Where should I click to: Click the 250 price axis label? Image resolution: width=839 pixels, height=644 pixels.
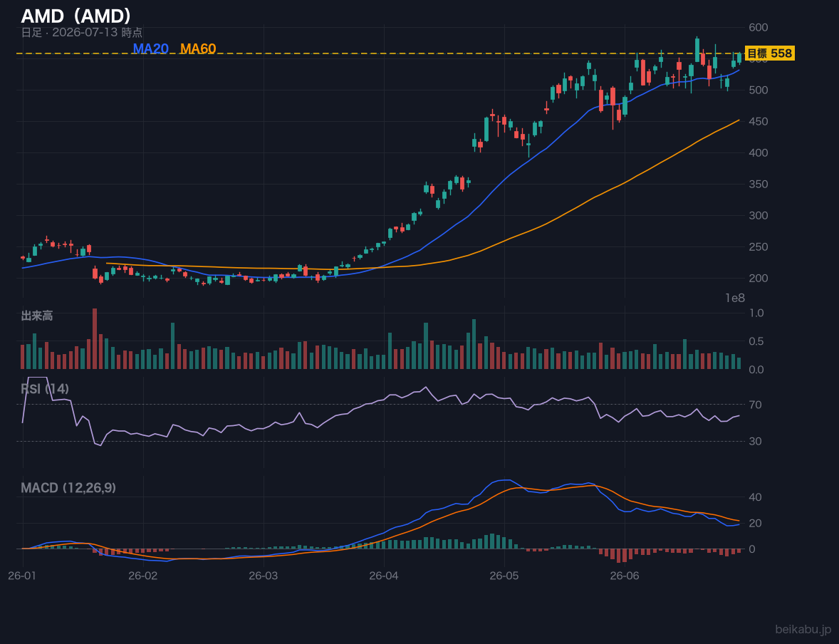pyautogui.click(x=759, y=246)
